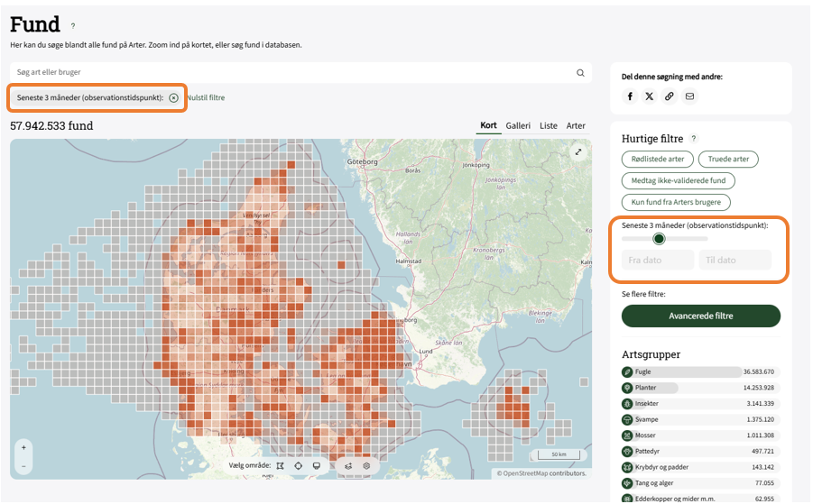Open the 'Fra dato' date picker

click(658, 260)
